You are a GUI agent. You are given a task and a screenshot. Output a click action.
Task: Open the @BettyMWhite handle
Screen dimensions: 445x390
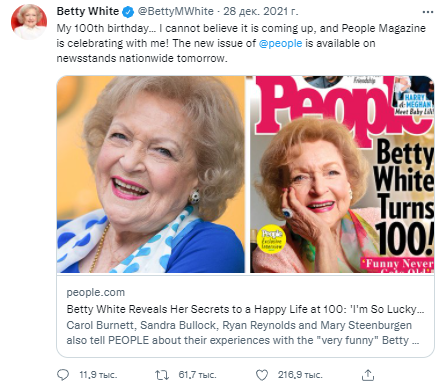pos(176,11)
